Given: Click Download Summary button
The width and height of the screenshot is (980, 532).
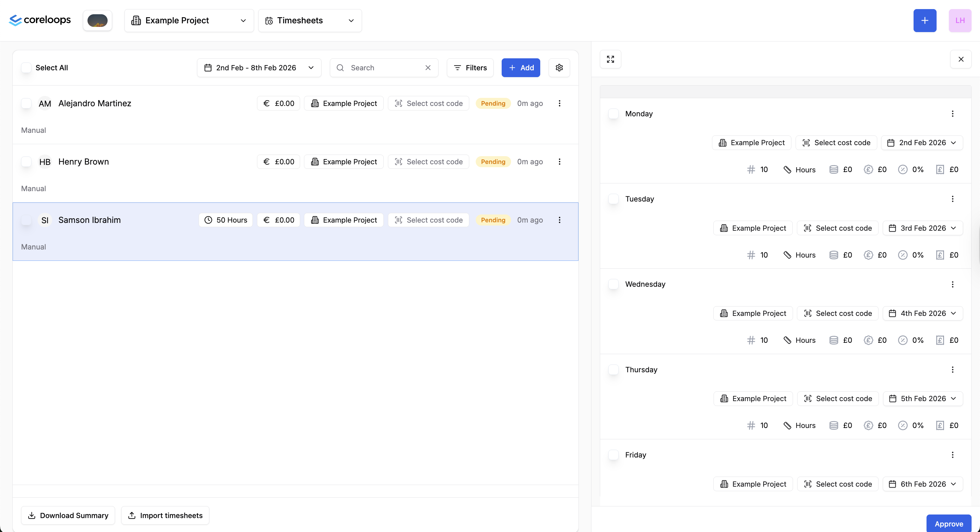Looking at the screenshot, I should [x=68, y=515].
